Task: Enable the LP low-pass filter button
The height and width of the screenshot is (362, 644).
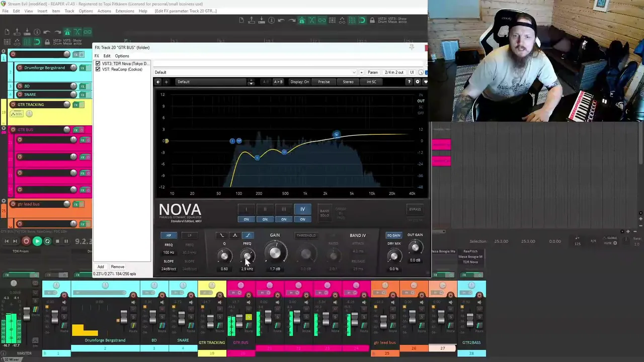Action: (190, 235)
